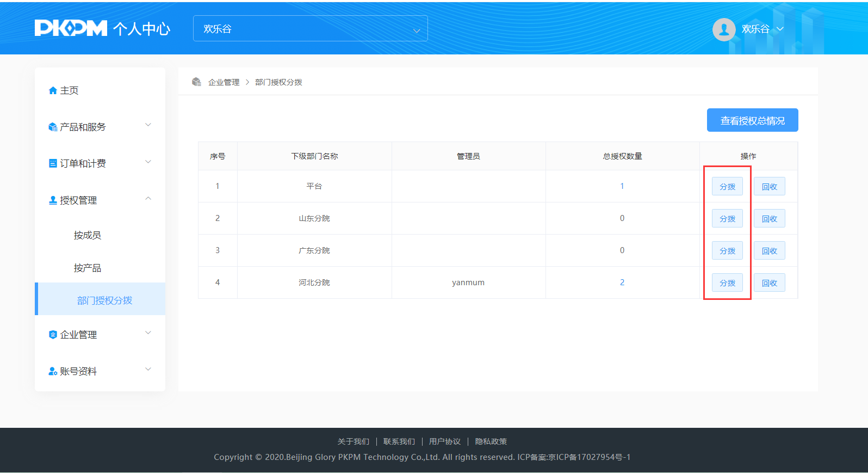This screenshot has width=868, height=473.
Task: Click the 产品和服务 cube icon
Action: point(53,127)
